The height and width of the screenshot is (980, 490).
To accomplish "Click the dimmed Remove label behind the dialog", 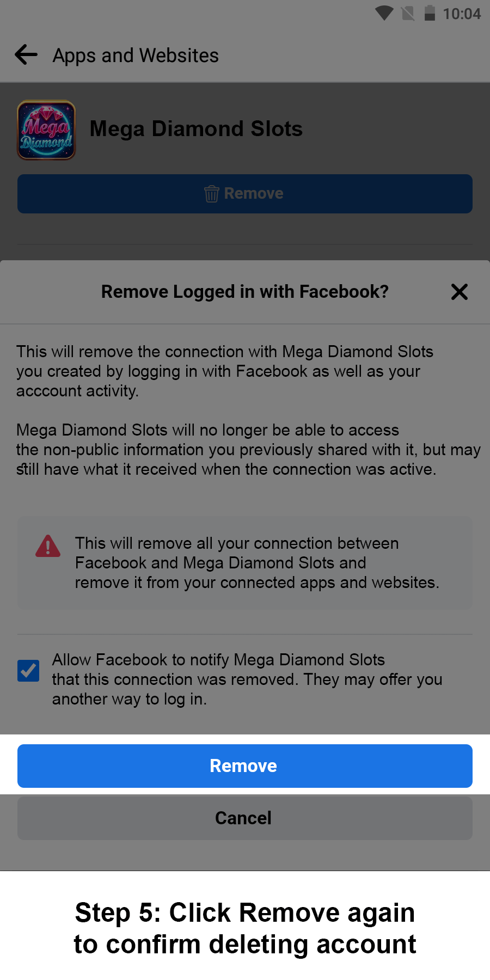I will coord(254,194).
